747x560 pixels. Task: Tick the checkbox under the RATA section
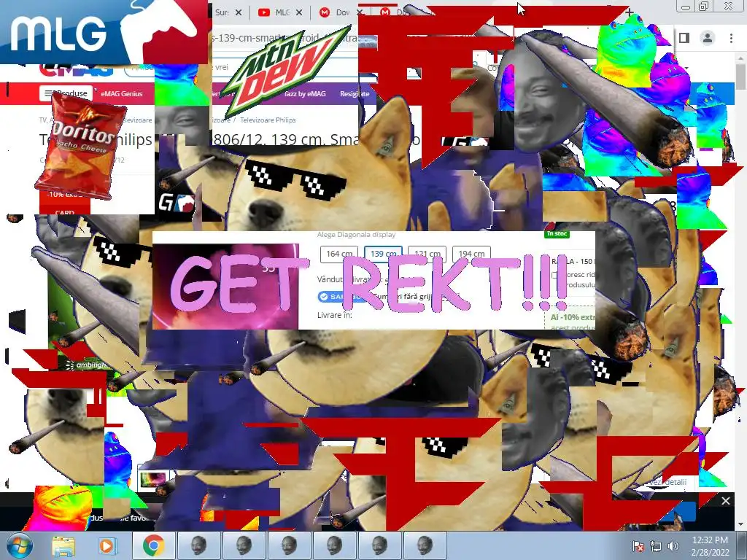(554, 275)
